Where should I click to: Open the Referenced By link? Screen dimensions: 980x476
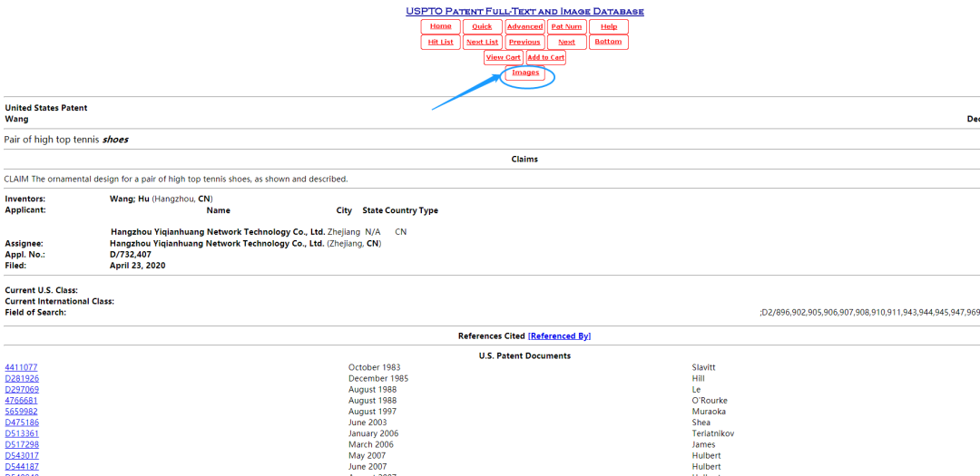pos(559,336)
